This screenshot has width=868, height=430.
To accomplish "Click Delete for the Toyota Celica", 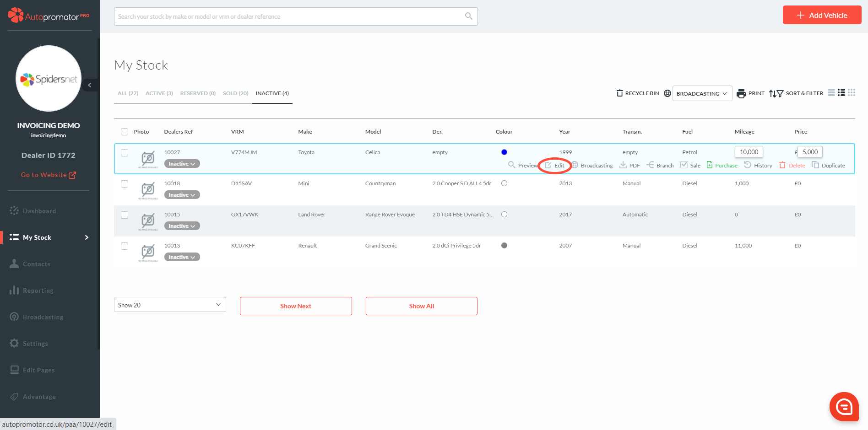I will pyautogui.click(x=792, y=165).
